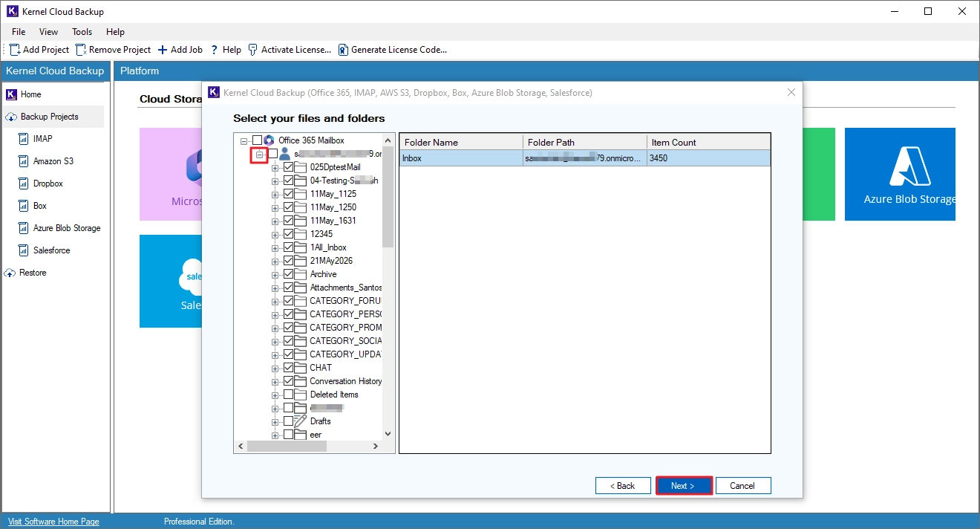Collapse the Office 365 Mailbox root node
The image size is (980, 529).
(x=244, y=140)
